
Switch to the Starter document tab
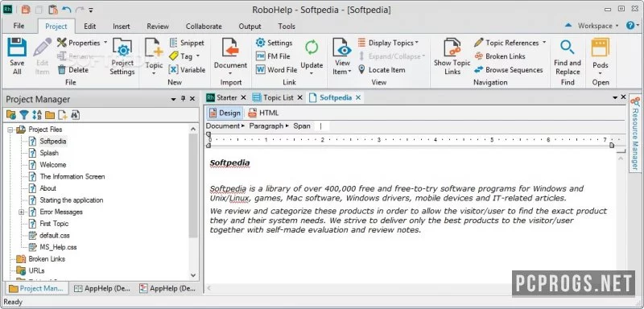[x=227, y=97]
